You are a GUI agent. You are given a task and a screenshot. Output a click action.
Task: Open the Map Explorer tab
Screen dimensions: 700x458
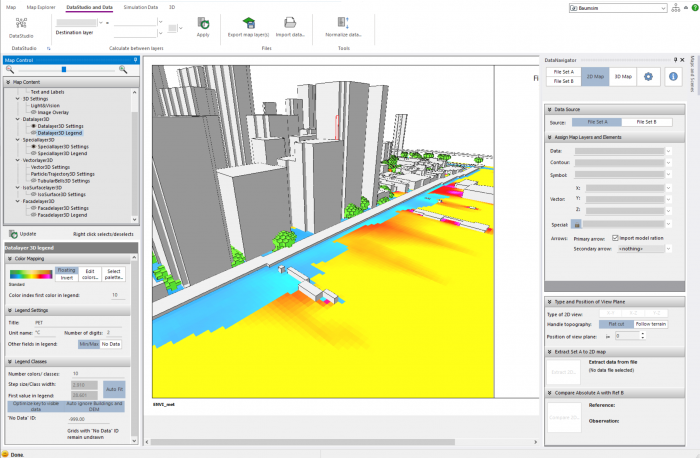pos(41,7)
